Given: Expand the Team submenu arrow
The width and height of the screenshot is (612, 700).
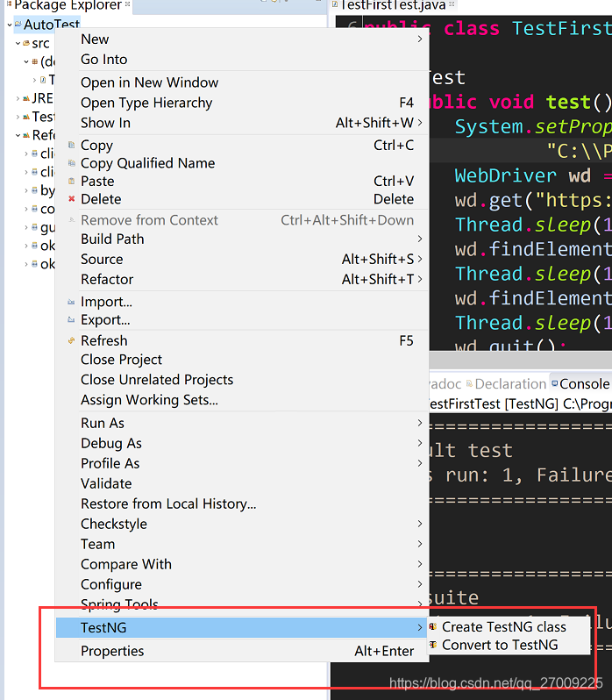Looking at the screenshot, I should [420, 544].
